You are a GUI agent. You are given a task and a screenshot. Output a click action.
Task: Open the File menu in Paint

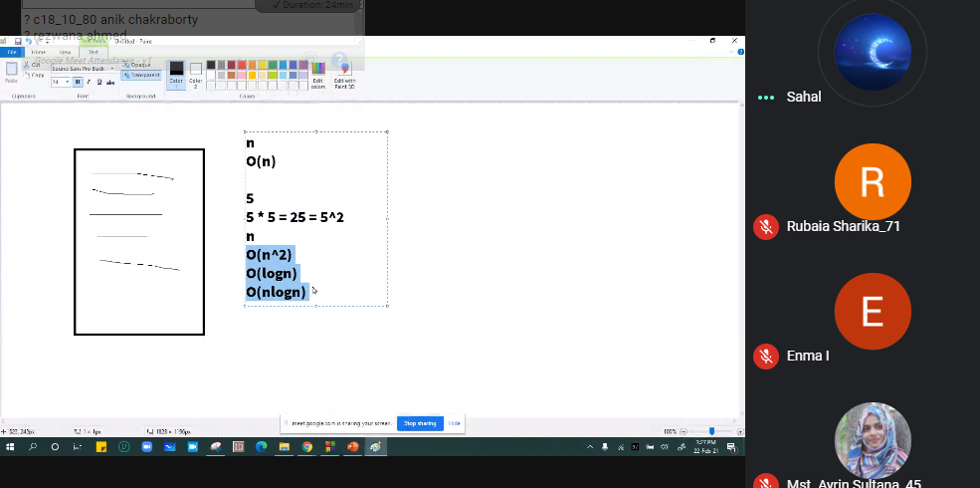click(x=12, y=51)
